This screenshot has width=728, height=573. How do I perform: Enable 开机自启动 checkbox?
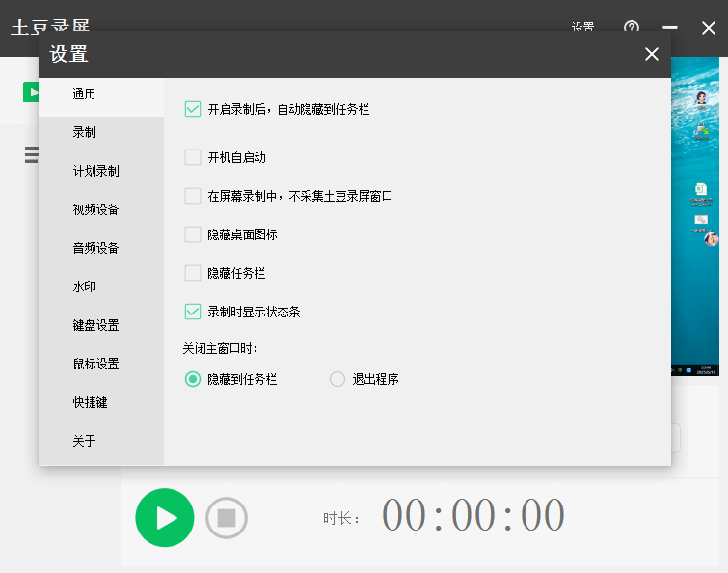[x=193, y=157]
